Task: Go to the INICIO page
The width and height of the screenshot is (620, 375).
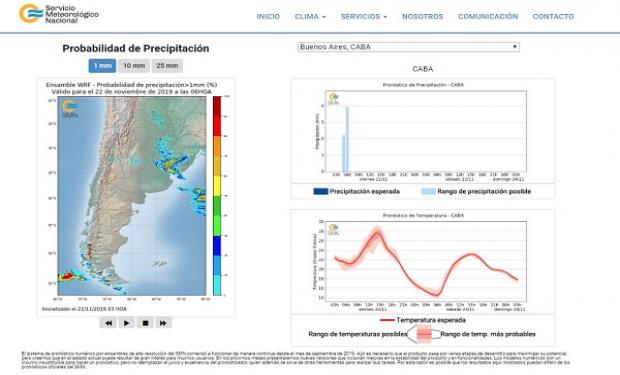Action: 268,17
